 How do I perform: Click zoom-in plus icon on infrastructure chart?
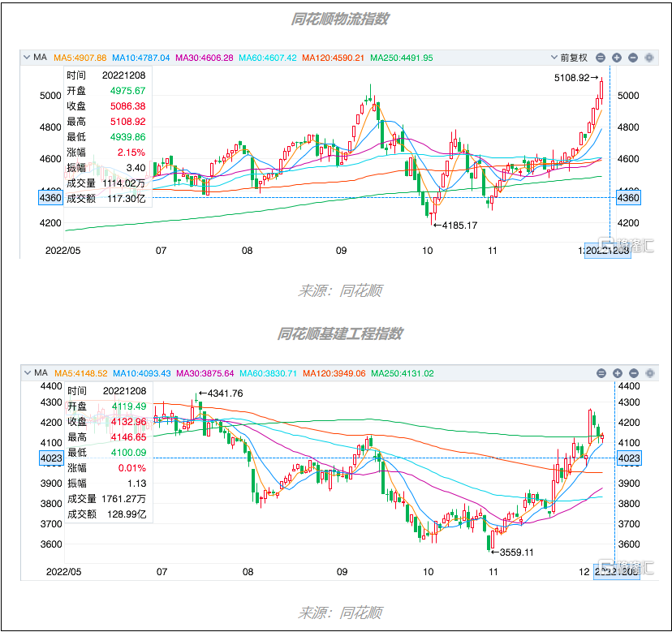point(616,373)
